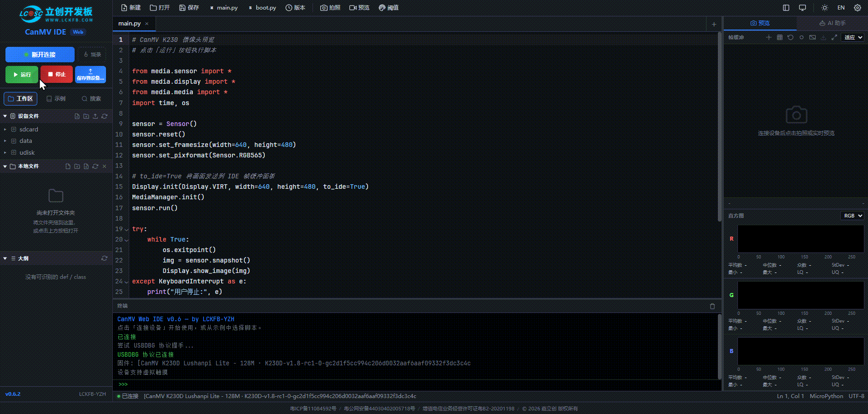Viewport: 868px width, 414px height.
Task: Click the grid overlay icon in frame buffer toolbar
Action: pyautogui.click(x=779, y=37)
